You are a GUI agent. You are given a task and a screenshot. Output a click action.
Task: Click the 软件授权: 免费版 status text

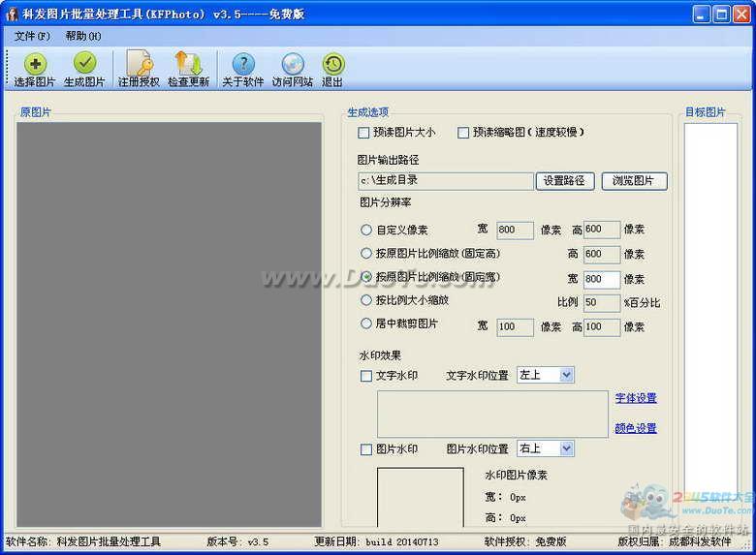(x=525, y=541)
